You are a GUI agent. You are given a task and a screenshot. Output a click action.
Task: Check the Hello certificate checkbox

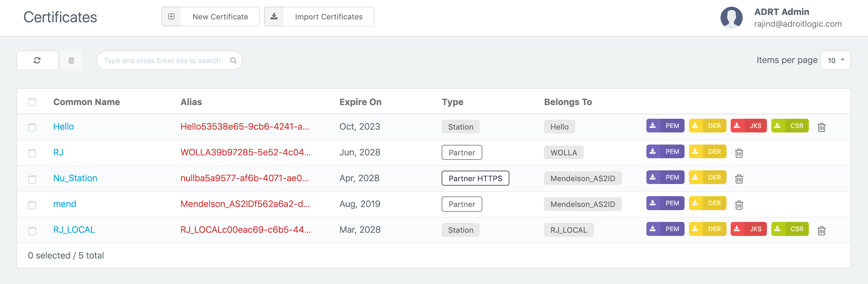click(x=32, y=127)
